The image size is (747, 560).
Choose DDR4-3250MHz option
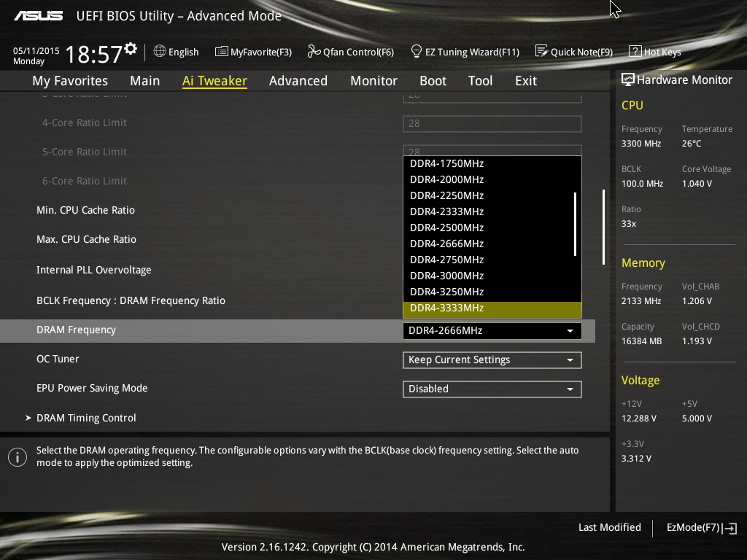(x=492, y=292)
